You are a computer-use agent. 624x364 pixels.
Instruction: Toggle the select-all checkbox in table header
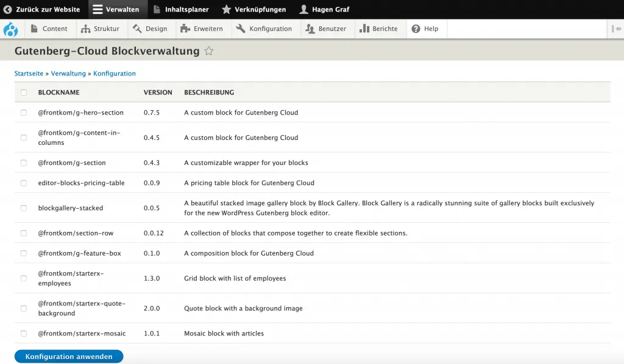point(24,92)
